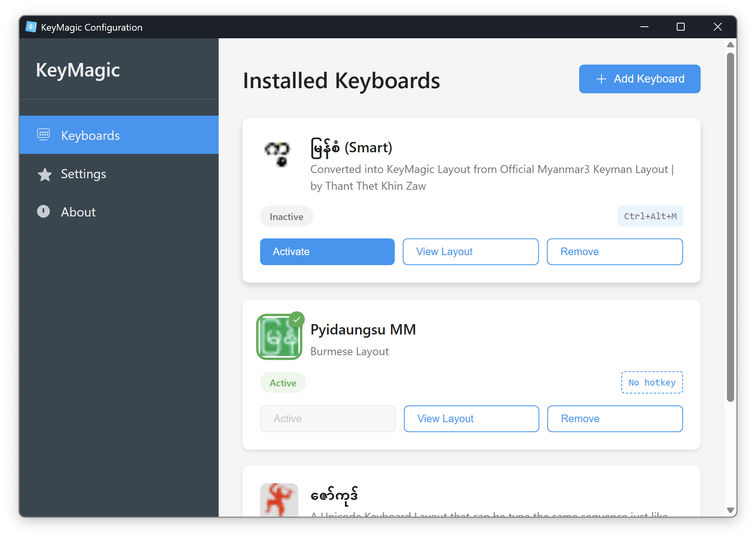View Layout for Pyidaungsu MM
Screen dimensions: 756x539
point(471,419)
